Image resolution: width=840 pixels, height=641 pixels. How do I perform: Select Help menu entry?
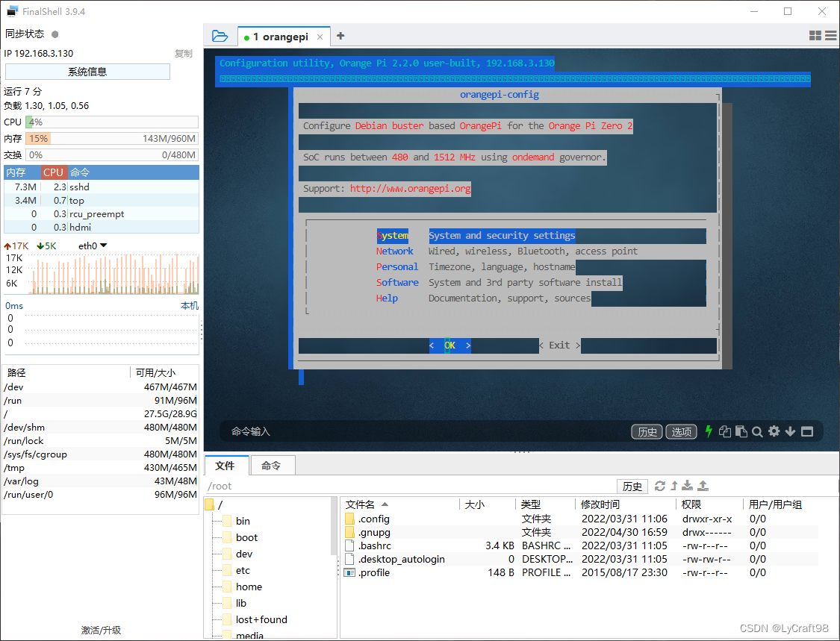point(387,298)
